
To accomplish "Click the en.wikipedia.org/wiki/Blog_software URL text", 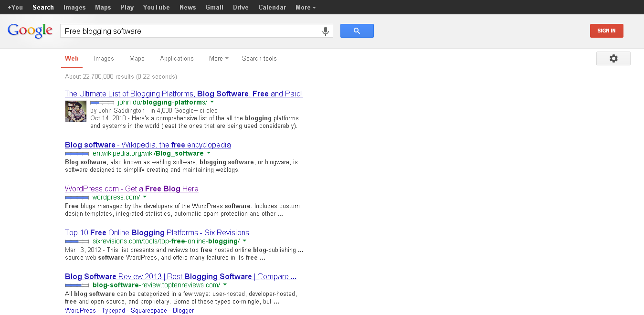I will pyautogui.click(x=148, y=153).
